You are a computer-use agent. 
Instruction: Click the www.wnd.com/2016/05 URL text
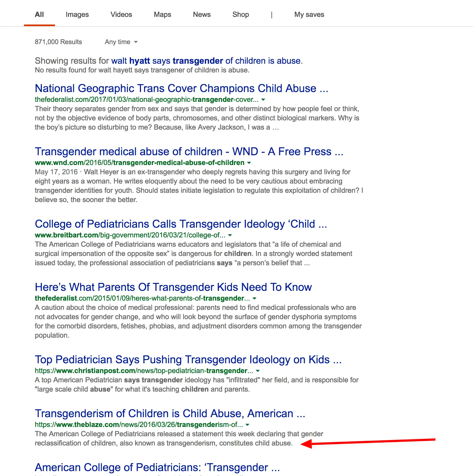pos(139,163)
